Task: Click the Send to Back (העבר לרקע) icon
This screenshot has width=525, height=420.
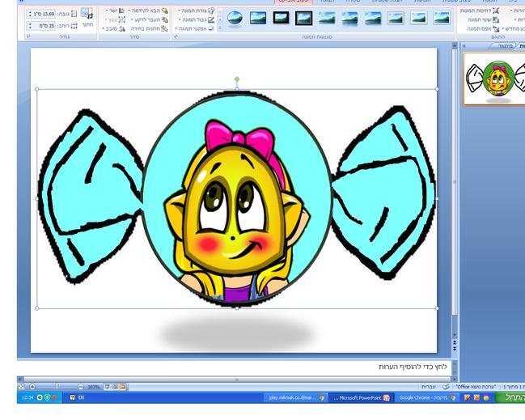Action: tap(164, 19)
